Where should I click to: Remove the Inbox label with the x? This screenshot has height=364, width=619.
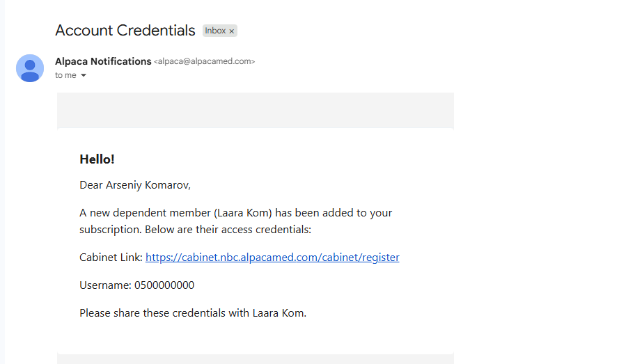232,31
